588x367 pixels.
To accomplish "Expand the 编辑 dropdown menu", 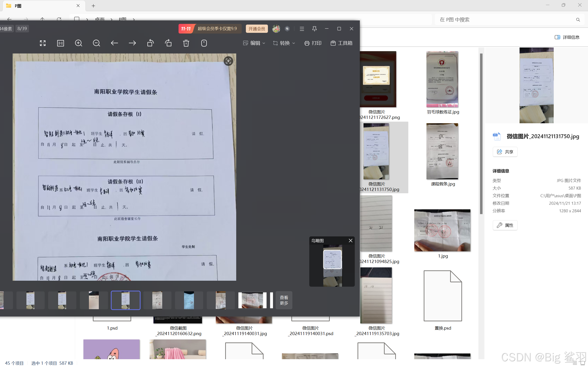I will [254, 43].
